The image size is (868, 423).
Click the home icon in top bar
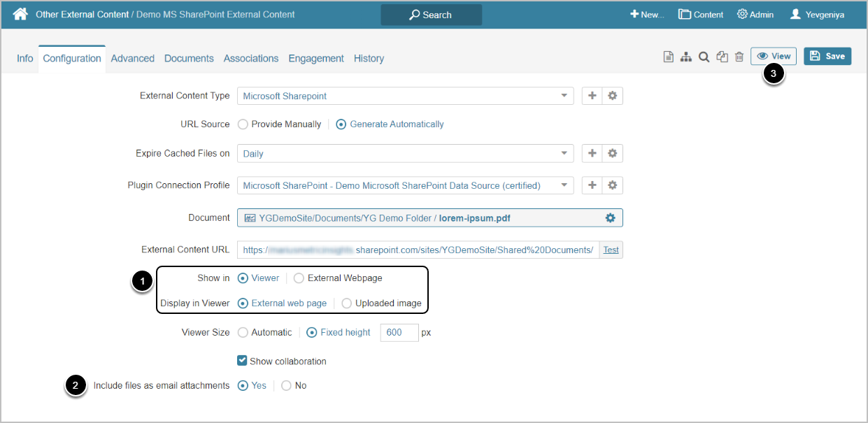pos(20,14)
